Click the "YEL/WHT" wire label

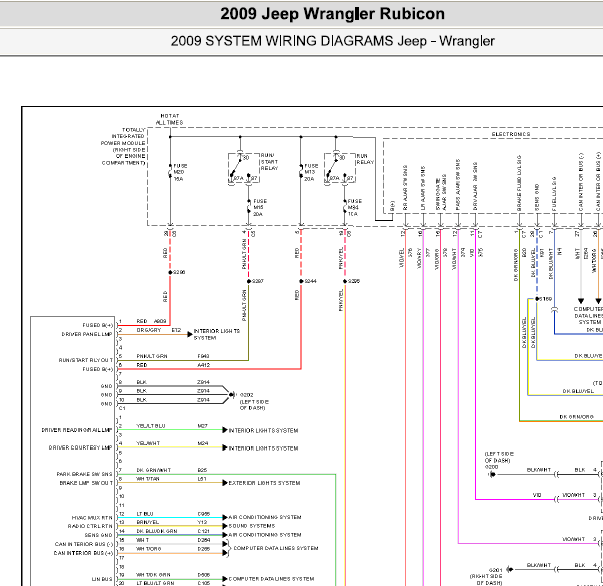(148, 443)
